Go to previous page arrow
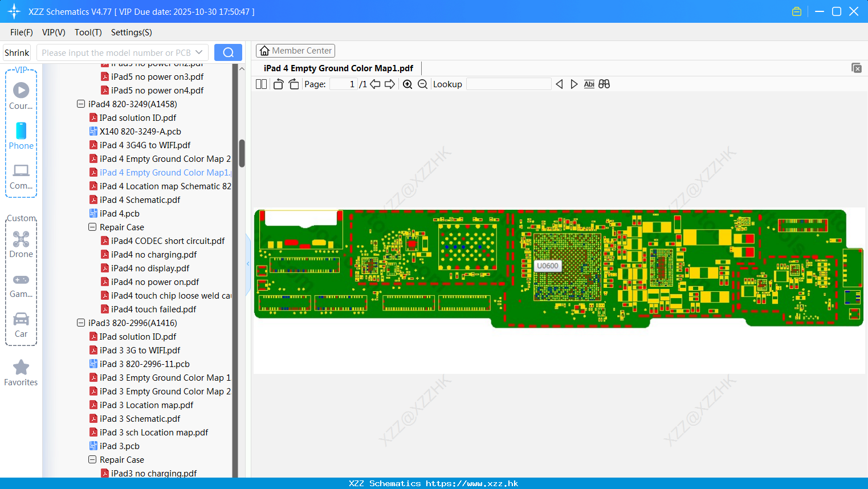The width and height of the screenshot is (868, 489). point(375,84)
